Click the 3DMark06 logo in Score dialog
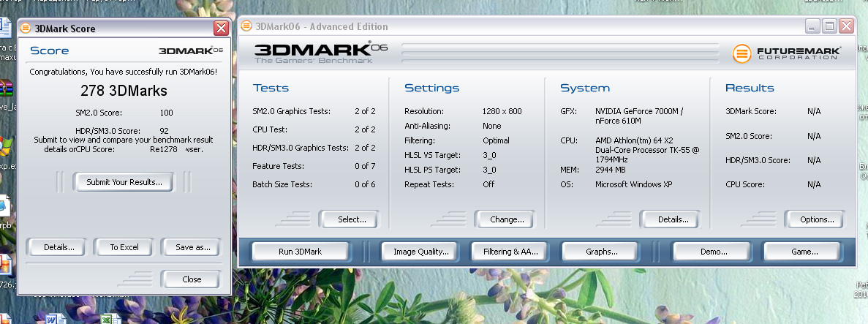868x324 pixels. 191,50
